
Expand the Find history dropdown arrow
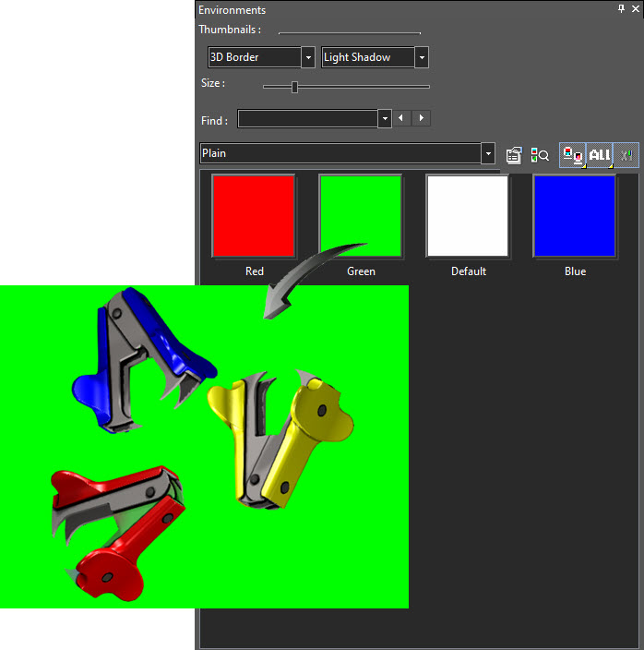385,118
